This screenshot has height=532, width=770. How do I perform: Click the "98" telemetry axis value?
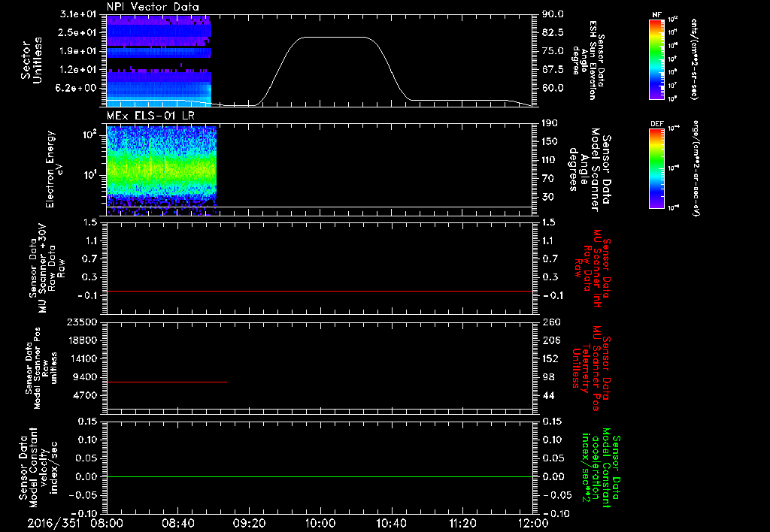coord(549,377)
